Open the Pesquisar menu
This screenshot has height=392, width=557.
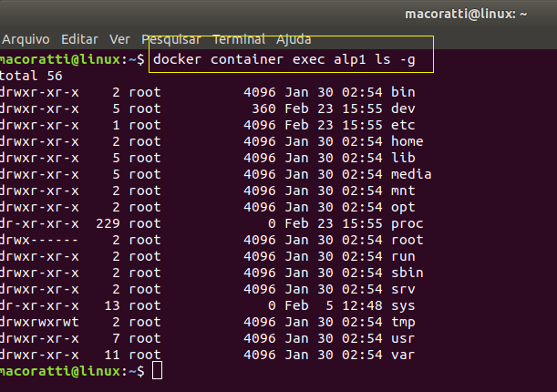pos(171,39)
